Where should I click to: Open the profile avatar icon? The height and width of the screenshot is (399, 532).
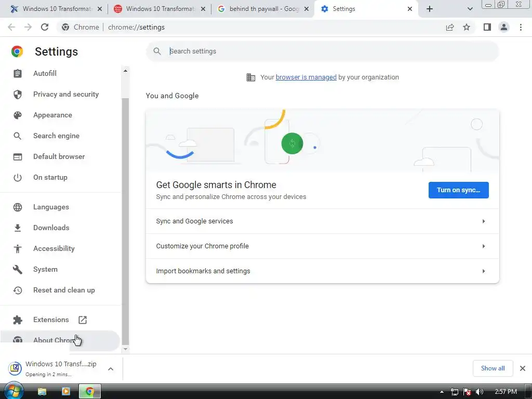click(504, 27)
